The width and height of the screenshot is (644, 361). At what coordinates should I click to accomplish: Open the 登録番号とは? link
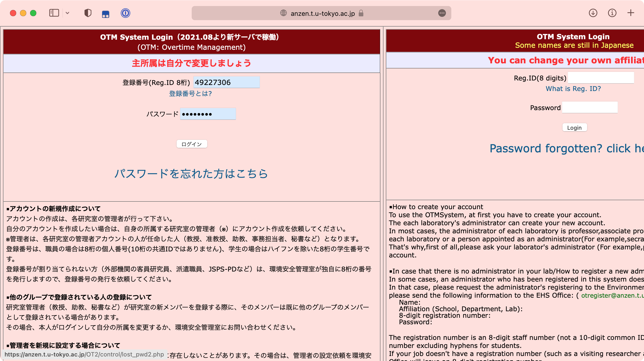(x=190, y=94)
